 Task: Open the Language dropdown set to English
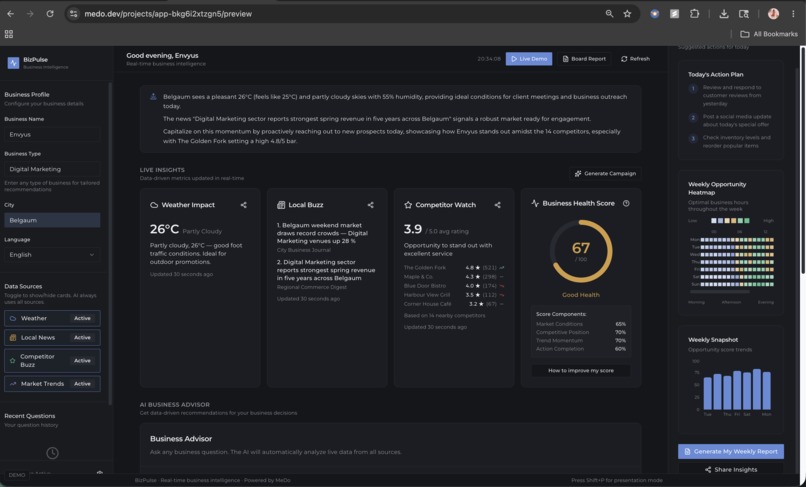(x=52, y=255)
